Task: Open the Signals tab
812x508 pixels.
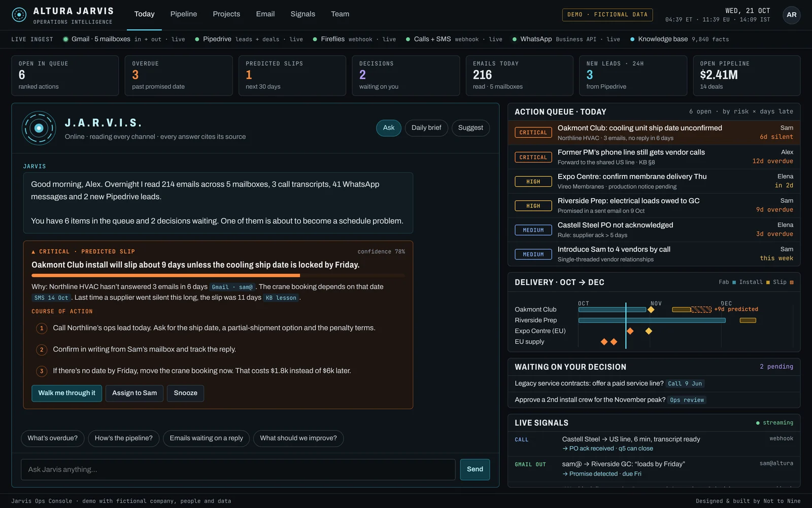Action: (x=303, y=14)
